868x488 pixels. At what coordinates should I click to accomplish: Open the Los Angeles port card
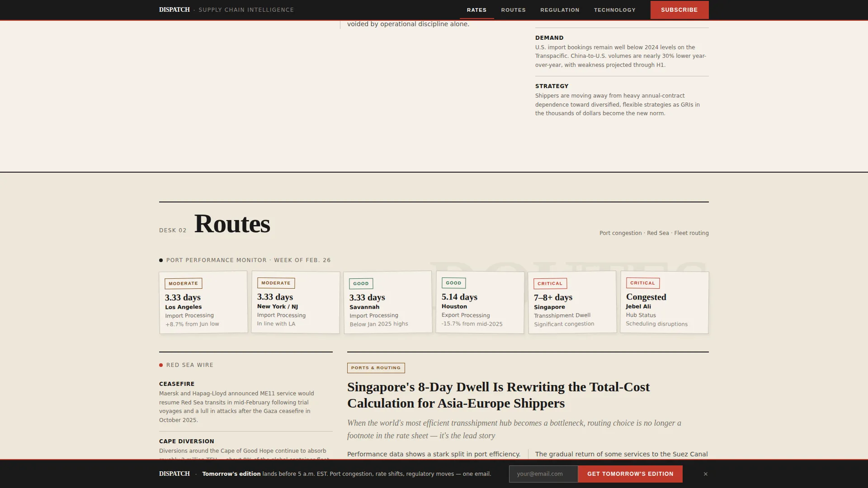[x=203, y=302]
